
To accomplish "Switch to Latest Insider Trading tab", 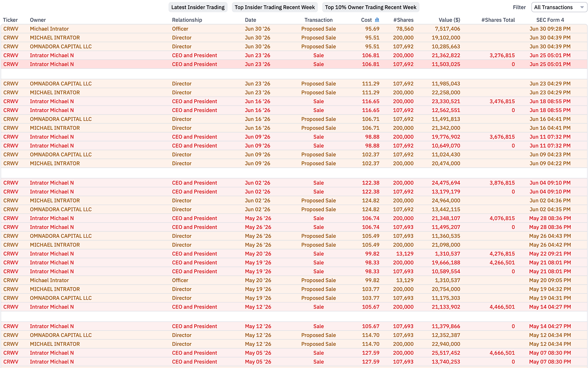I will pyautogui.click(x=198, y=7).
